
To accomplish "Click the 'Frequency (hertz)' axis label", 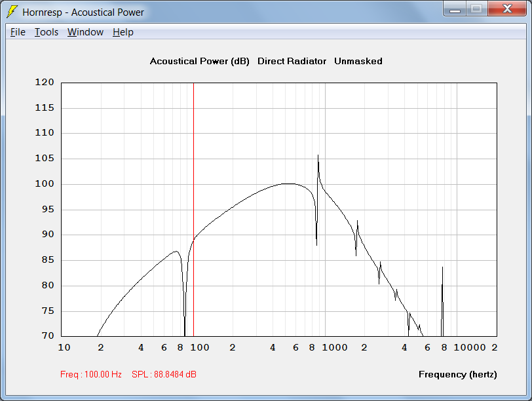I will coord(458,374).
